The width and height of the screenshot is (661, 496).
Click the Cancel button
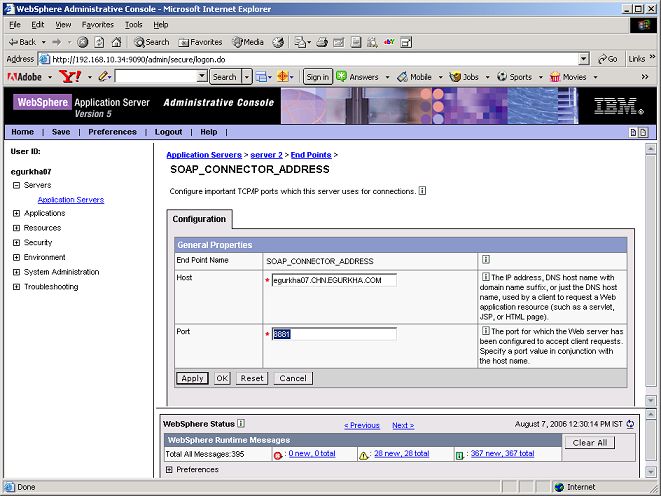pos(293,378)
